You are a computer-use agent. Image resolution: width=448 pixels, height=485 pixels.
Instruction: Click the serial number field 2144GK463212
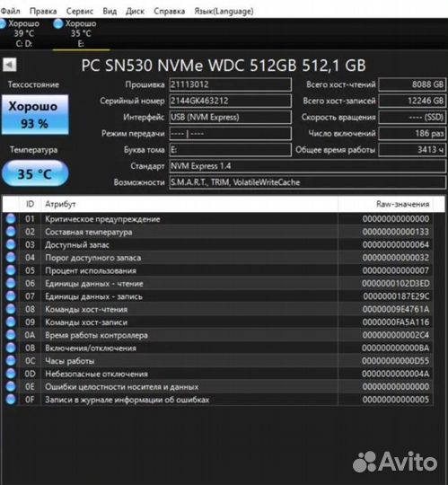pos(231,101)
